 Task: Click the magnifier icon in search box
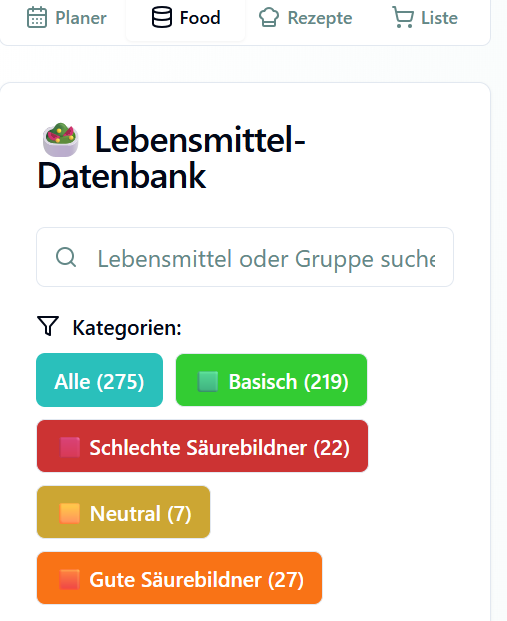click(66, 257)
